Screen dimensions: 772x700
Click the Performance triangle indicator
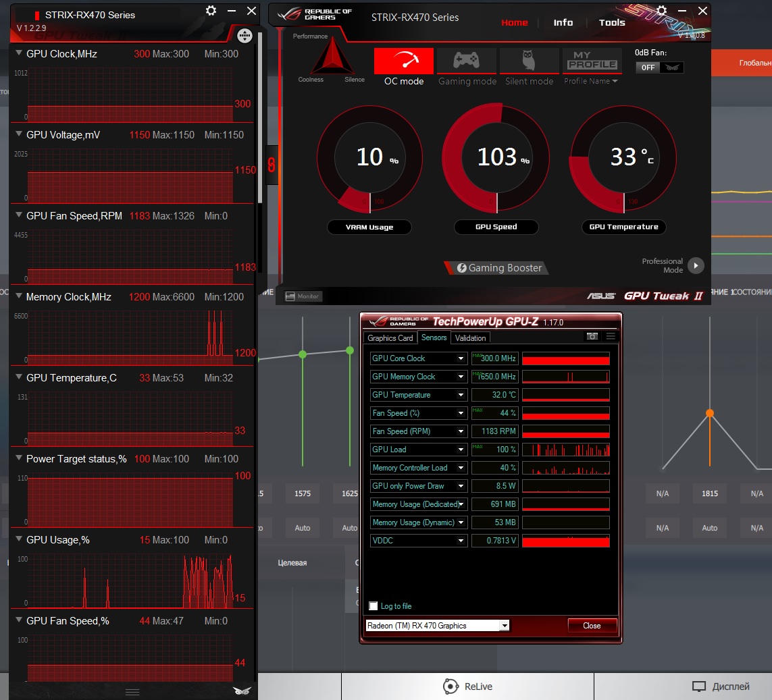coord(333,55)
